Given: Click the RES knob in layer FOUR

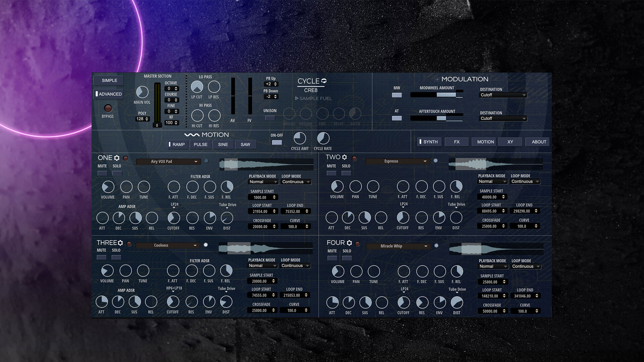Looking at the screenshot, I should [x=422, y=302].
